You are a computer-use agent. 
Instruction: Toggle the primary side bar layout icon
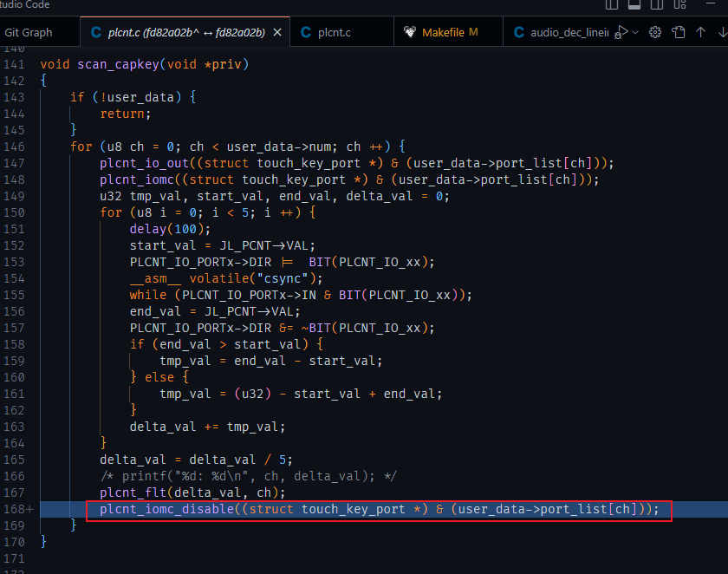tap(612, 4)
